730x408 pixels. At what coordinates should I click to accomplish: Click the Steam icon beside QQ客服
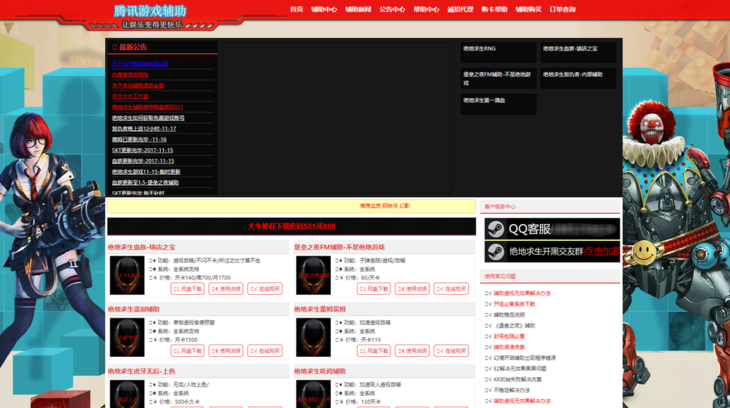[x=496, y=229]
